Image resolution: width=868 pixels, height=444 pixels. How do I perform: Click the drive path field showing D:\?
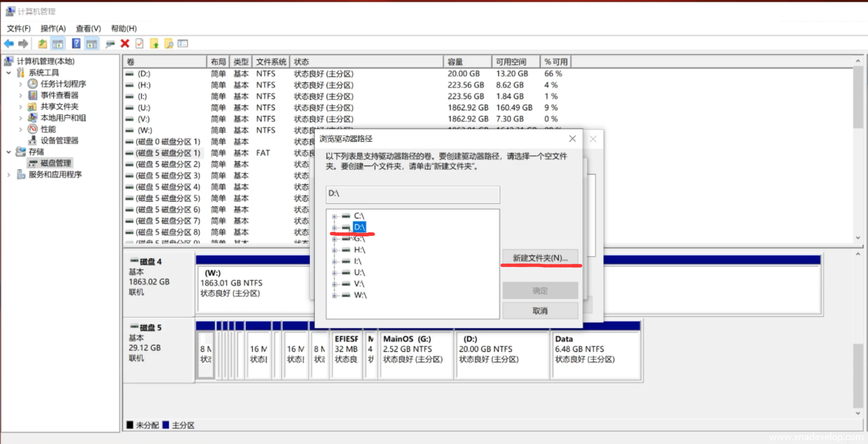(412, 194)
